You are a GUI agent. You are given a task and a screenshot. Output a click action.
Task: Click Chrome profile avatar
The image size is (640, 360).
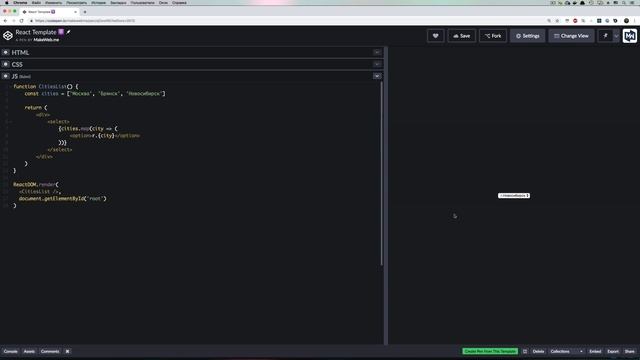[626, 20]
